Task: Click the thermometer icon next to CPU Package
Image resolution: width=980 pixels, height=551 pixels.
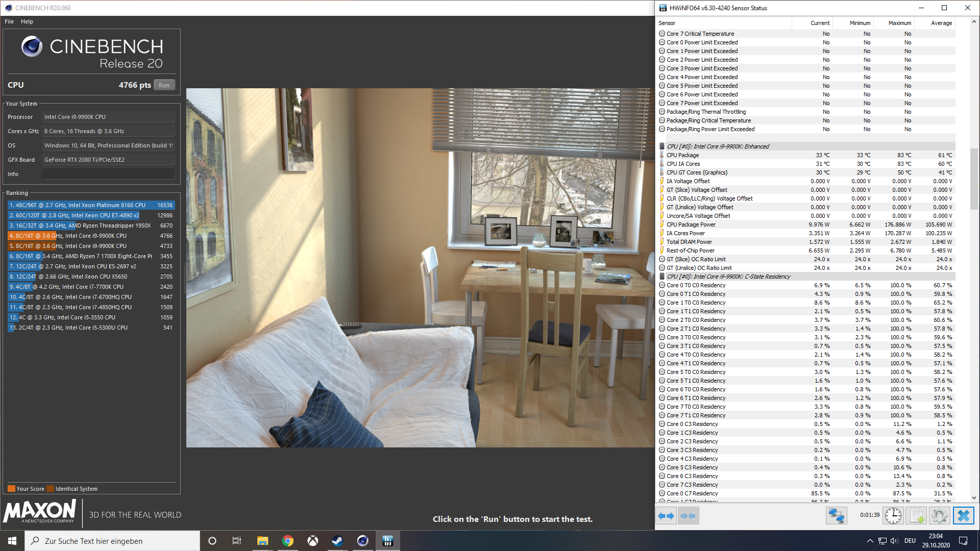Action: [x=662, y=155]
